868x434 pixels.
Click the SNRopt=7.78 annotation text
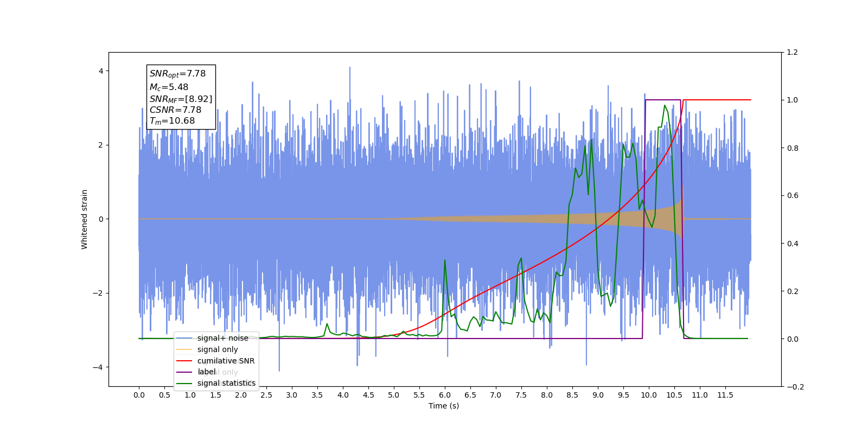coord(177,74)
